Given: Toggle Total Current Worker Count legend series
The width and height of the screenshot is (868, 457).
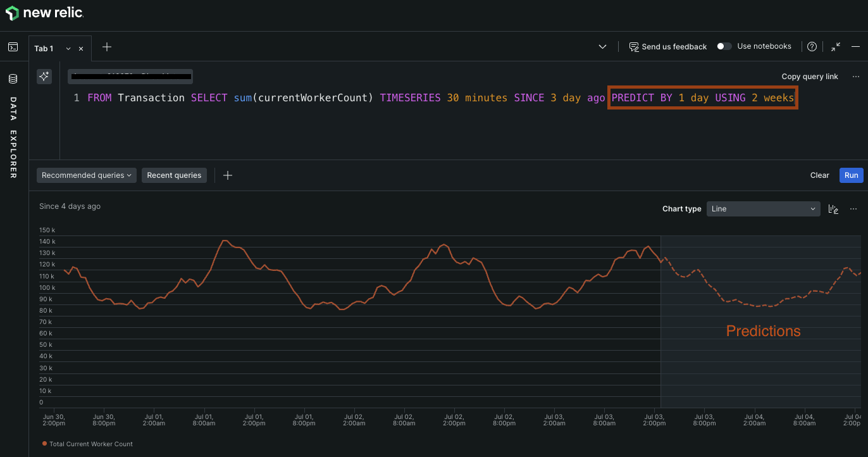Looking at the screenshot, I should click(x=87, y=444).
